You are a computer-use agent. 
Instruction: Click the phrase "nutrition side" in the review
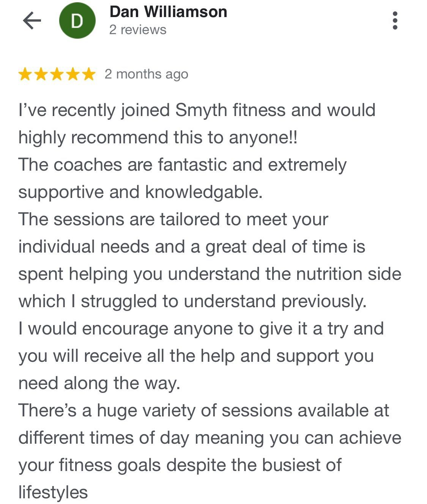348,274
